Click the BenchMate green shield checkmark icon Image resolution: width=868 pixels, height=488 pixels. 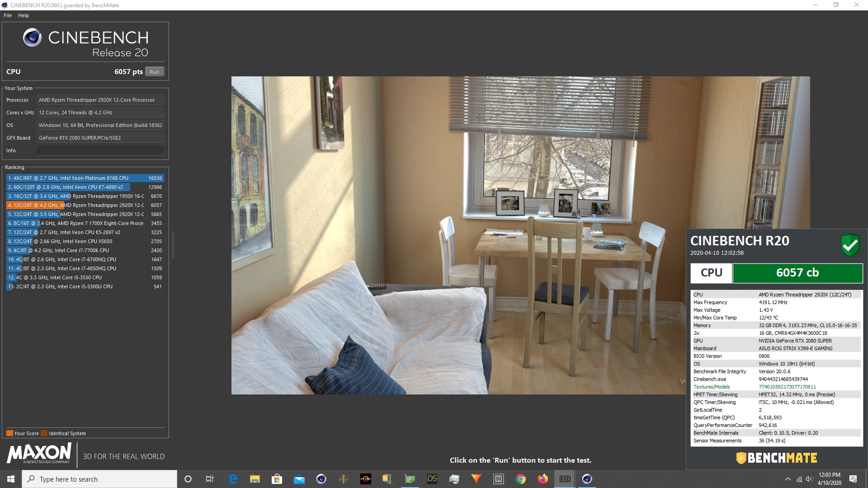pos(850,245)
